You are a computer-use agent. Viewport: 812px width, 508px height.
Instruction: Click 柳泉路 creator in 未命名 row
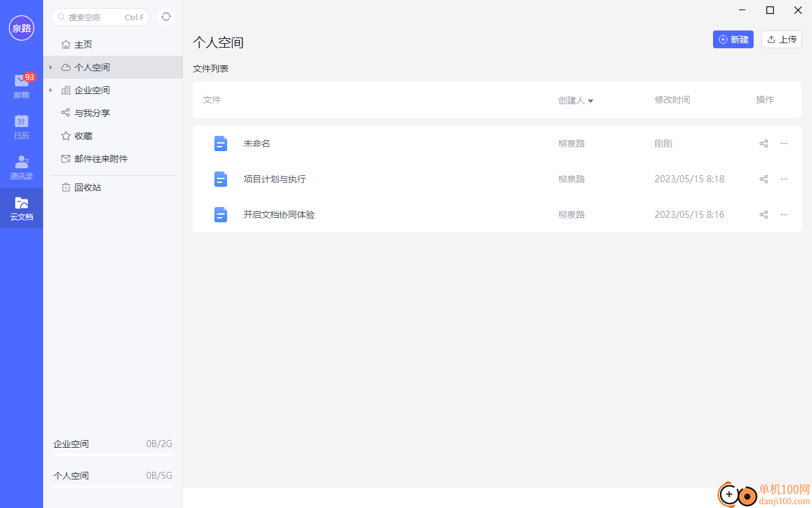(x=572, y=144)
